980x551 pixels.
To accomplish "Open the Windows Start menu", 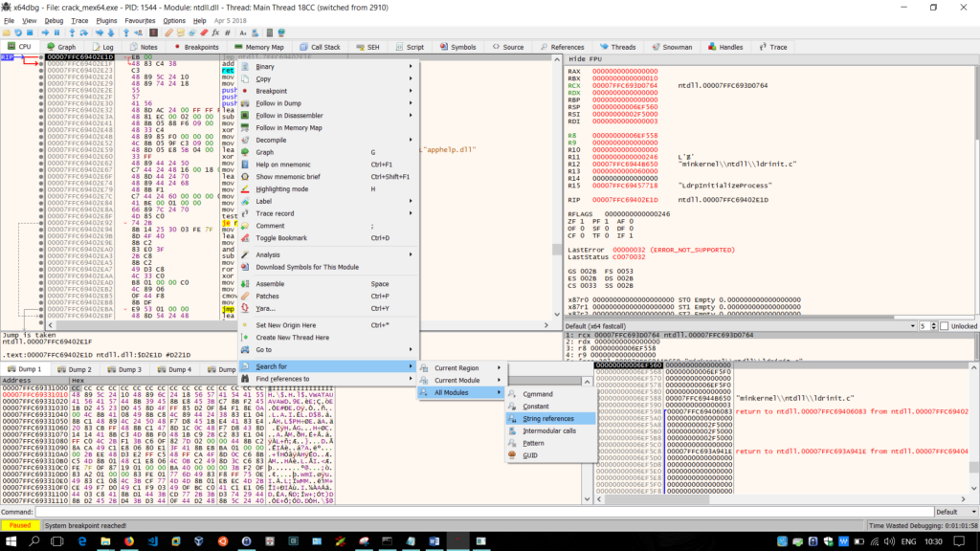I will tap(11, 540).
